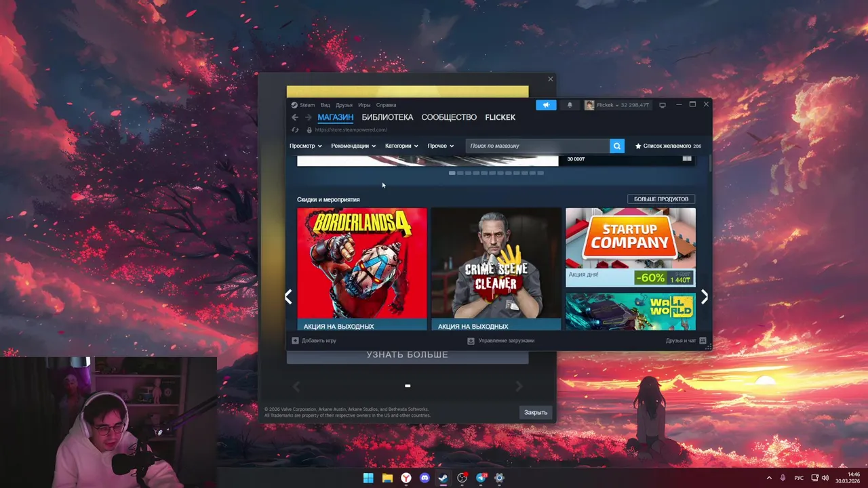Click the plus icon for Добавить игру
Screen dimensions: 868x488
click(295, 341)
